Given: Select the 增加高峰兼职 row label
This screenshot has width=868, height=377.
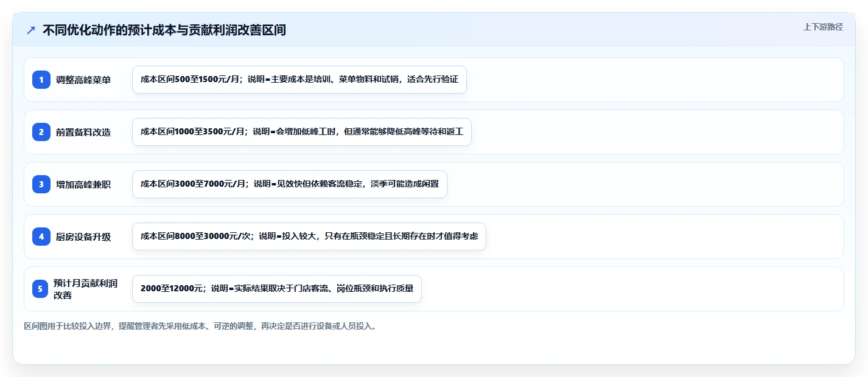Looking at the screenshot, I should (x=83, y=184).
